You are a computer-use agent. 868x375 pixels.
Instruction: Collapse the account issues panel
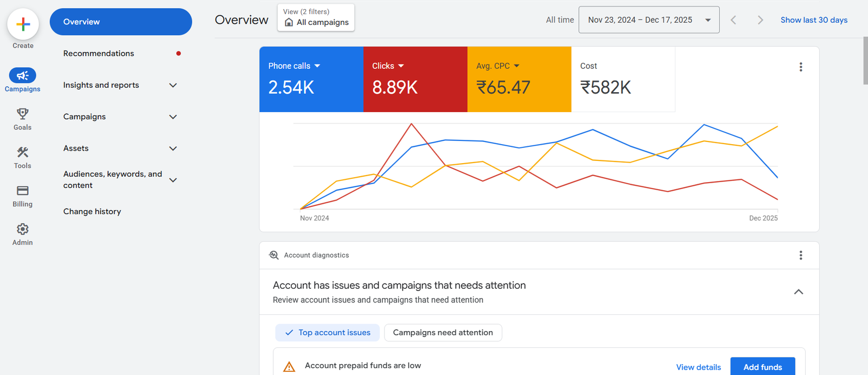(798, 292)
